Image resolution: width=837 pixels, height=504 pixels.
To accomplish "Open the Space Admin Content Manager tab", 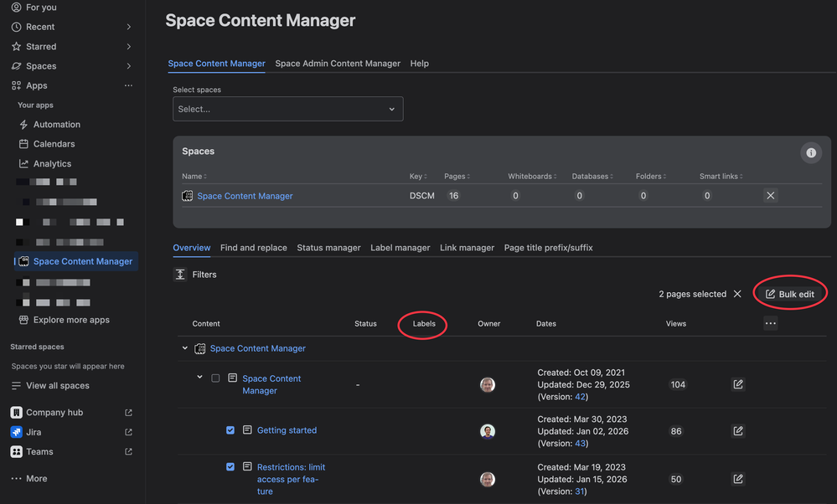I will (x=338, y=64).
